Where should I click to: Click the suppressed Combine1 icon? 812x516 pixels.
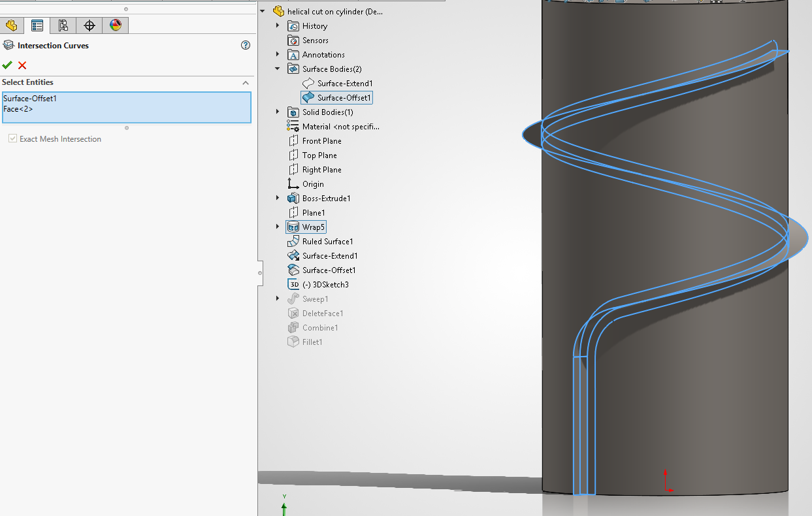(293, 328)
